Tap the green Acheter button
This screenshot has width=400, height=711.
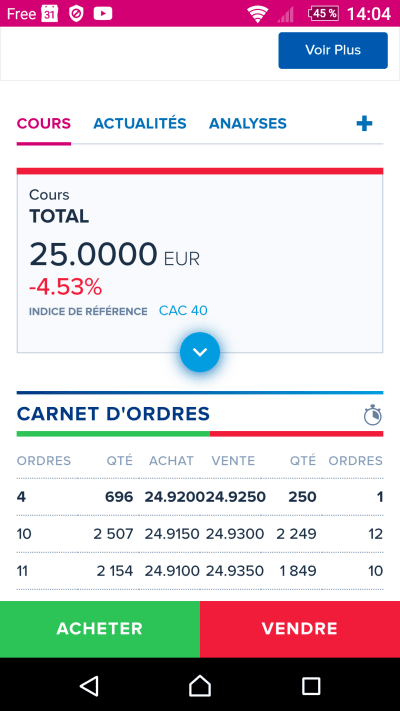[100, 629]
